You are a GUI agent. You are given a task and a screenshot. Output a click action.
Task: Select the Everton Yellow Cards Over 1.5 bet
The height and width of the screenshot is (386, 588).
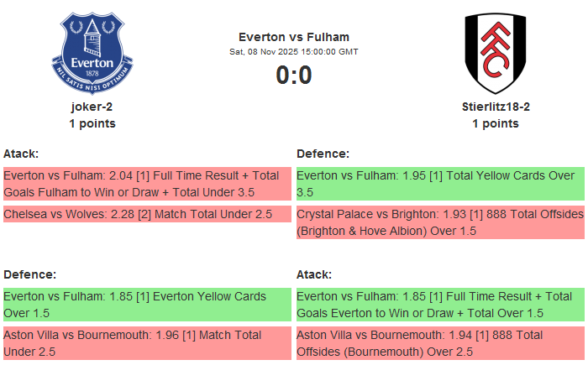click(147, 305)
